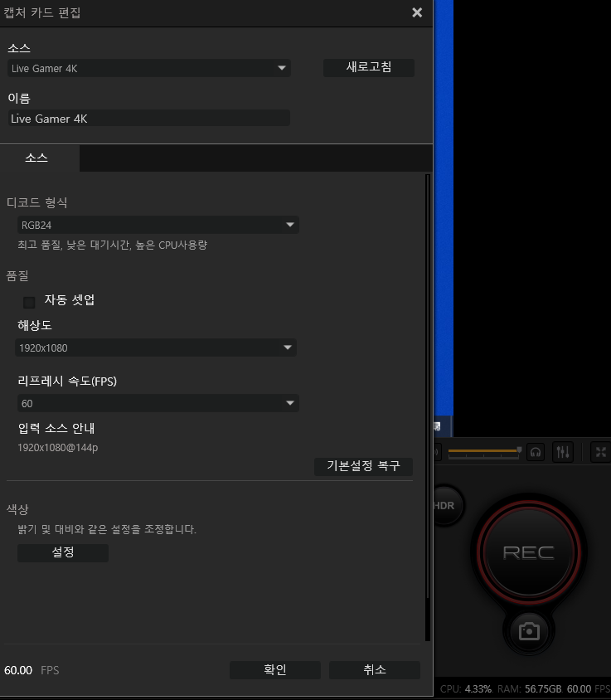
Task: Click the CPU 4.33% status text
Action: (465, 689)
